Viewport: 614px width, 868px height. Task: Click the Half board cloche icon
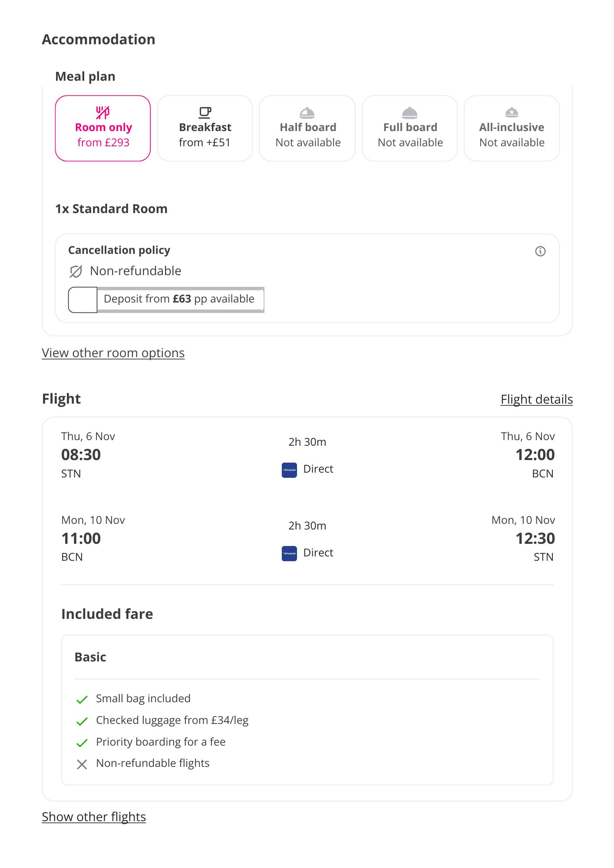tap(307, 113)
